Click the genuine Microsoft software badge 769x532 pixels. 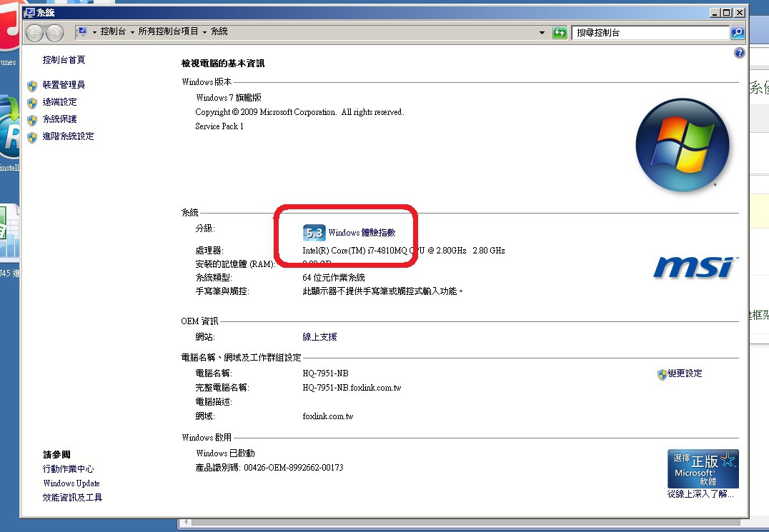(x=703, y=469)
